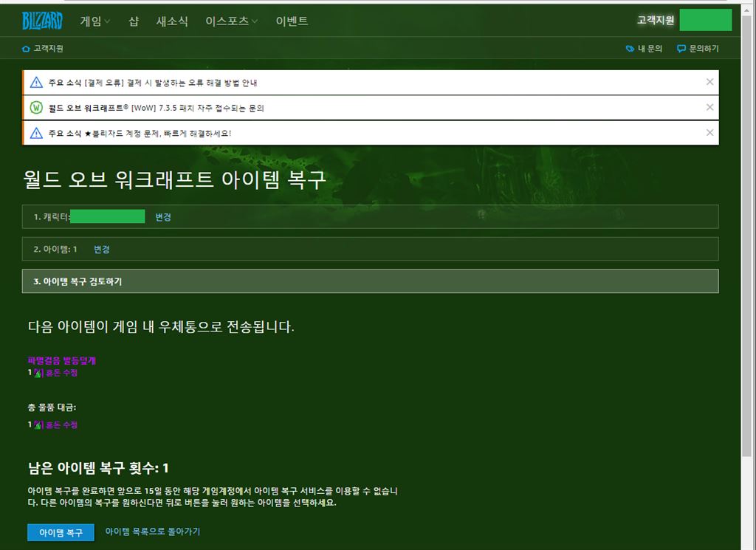This screenshot has width=756, height=550.
Task: Click the 총 물품 대금: label
Action: click(52, 408)
